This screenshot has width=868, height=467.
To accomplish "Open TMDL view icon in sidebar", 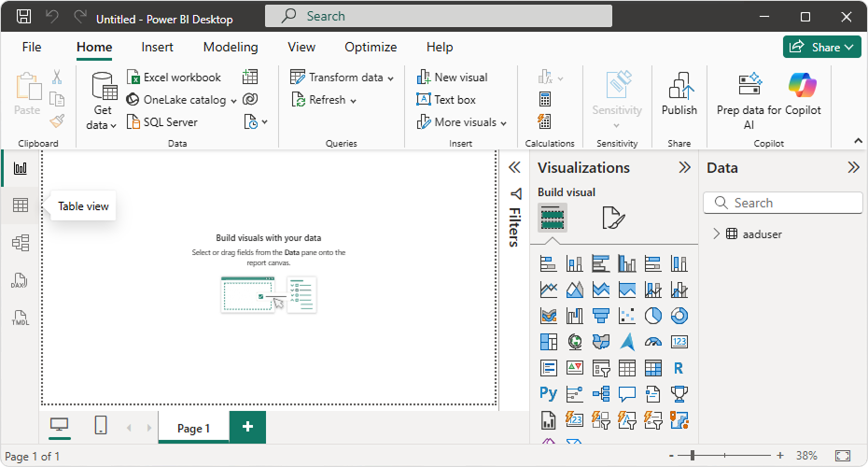I will coord(20,318).
